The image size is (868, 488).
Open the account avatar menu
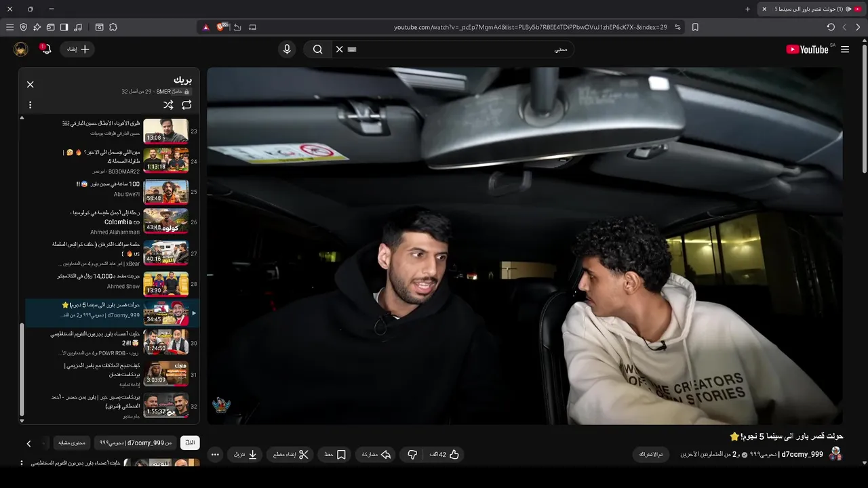click(x=20, y=49)
